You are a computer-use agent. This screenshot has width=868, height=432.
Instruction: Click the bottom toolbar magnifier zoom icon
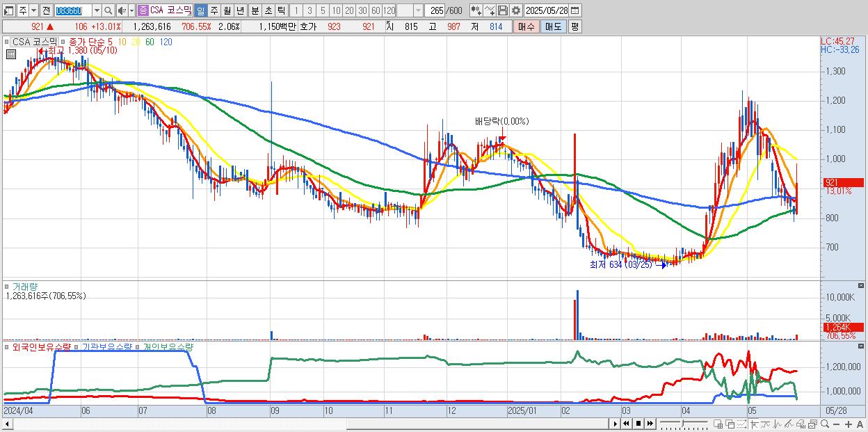[825, 424]
